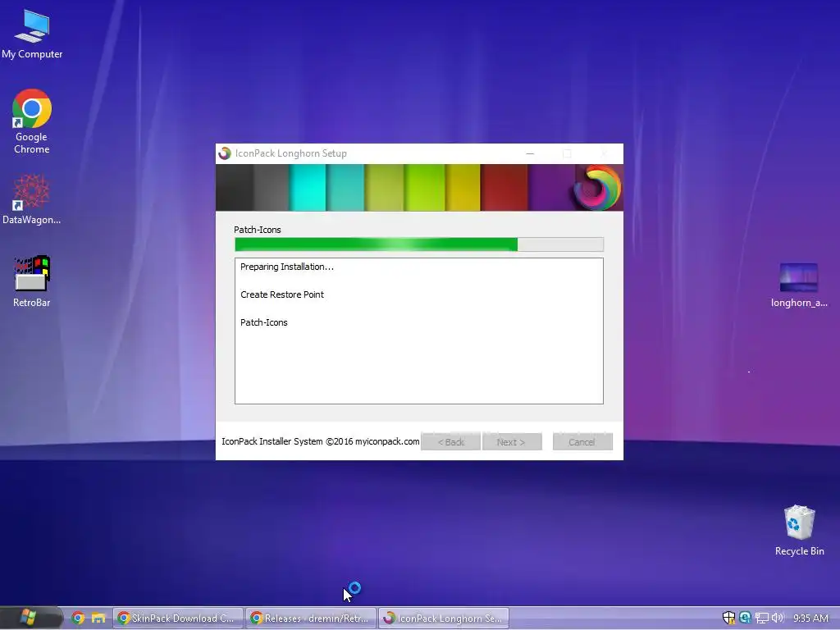This screenshot has width=840, height=630.
Task: Open the volume speaker tray icon
Action: [778, 618]
